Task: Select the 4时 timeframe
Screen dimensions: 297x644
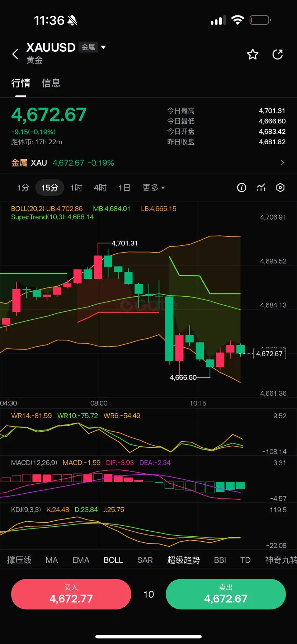Action: pos(100,188)
